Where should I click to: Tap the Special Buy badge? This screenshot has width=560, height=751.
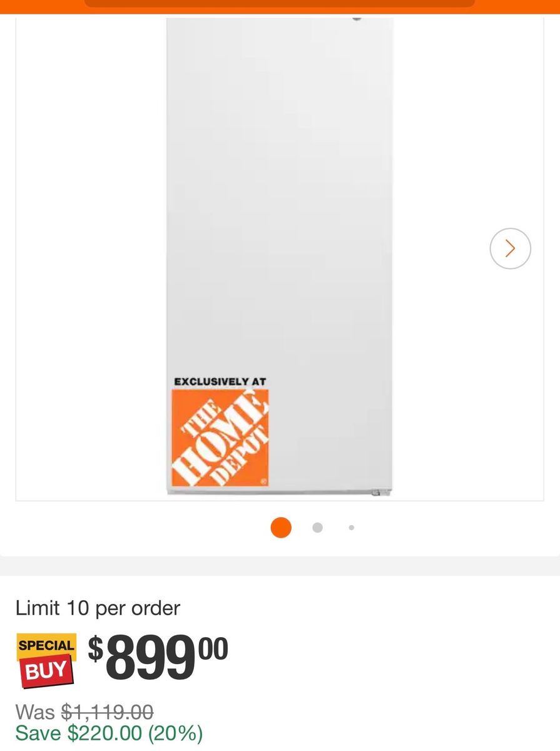click(x=46, y=660)
